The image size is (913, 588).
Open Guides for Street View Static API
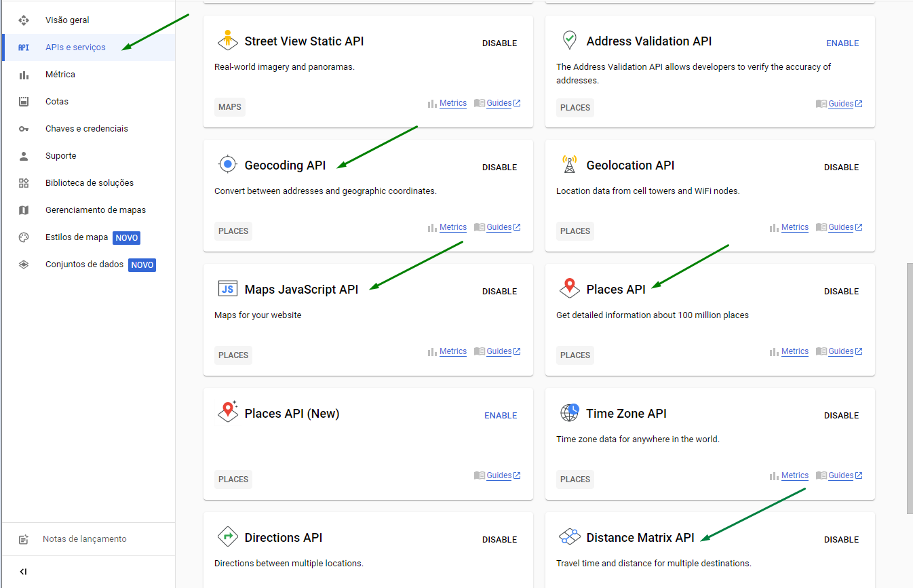pyautogui.click(x=499, y=103)
